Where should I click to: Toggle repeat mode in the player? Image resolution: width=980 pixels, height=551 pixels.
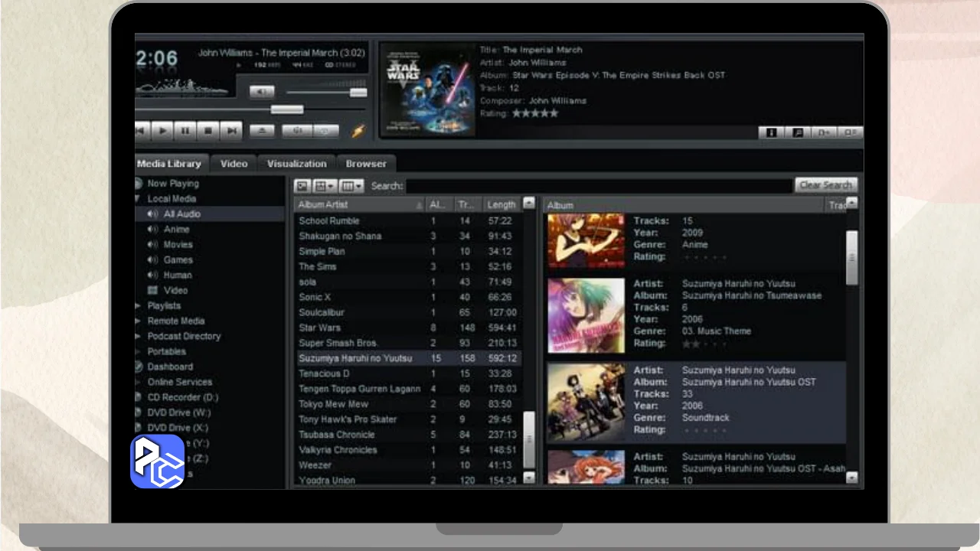[325, 131]
